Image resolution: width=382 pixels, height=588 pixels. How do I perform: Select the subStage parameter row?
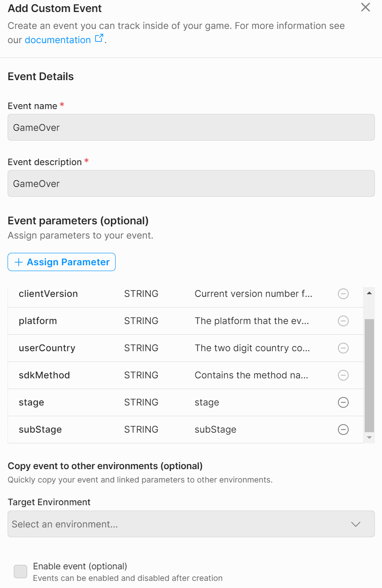[186, 430]
